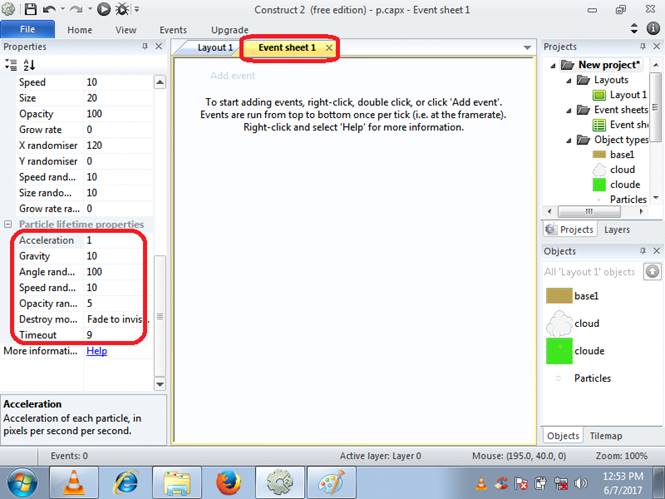This screenshot has height=499, width=665.
Task: Click the Opacity value 100
Action: point(117,114)
